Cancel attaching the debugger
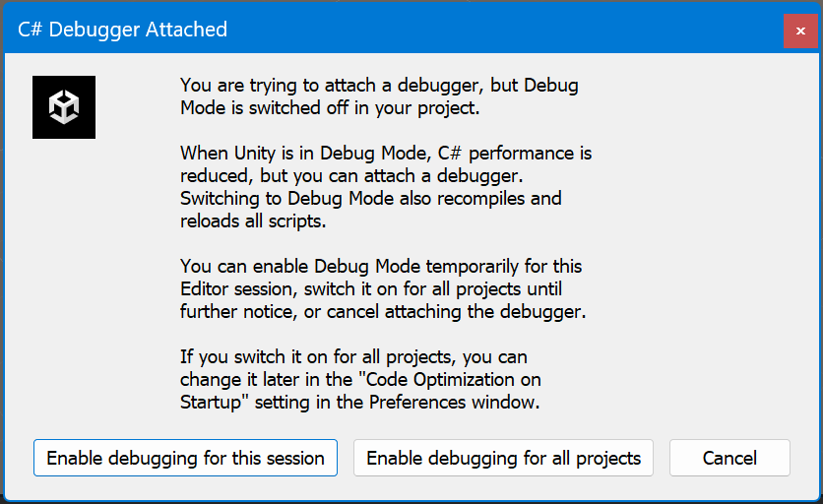The height and width of the screenshot is (504, 823). tap(729, 458)
